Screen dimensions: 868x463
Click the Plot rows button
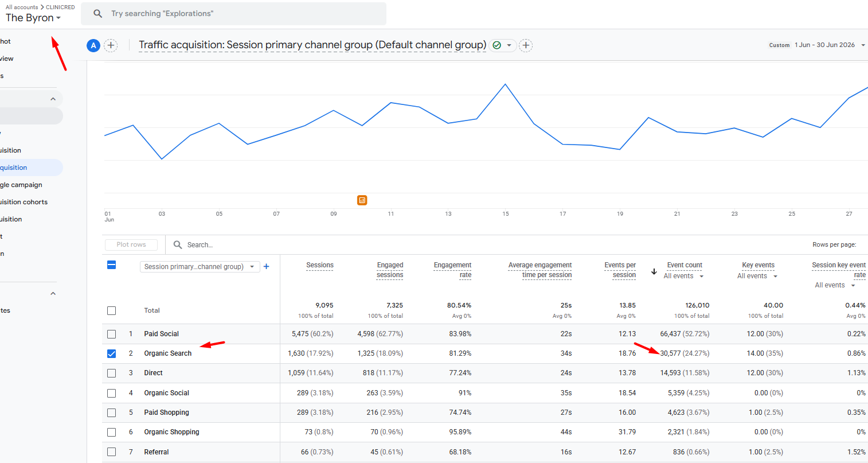pyautogui.click(x=131, y=244)
